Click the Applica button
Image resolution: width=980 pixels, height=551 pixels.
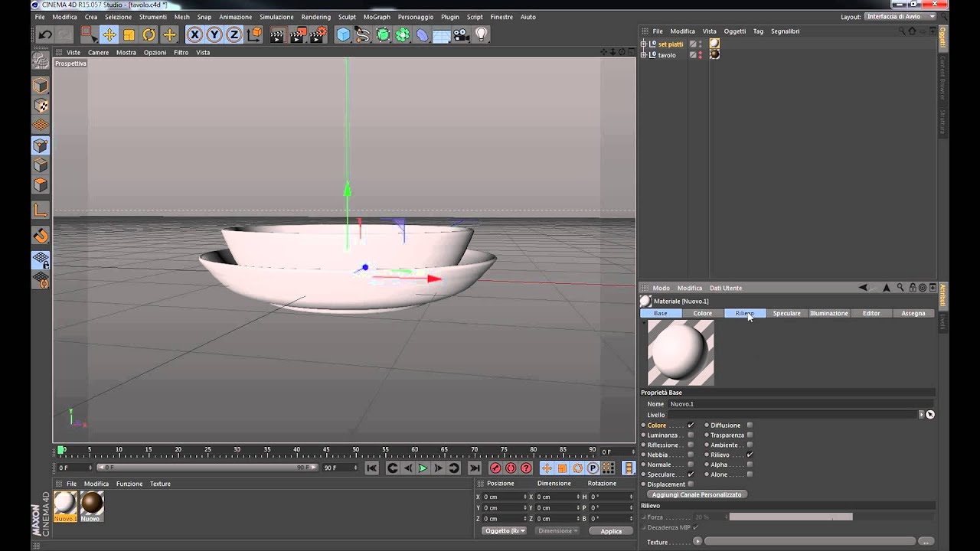click(x=611, y=531)
